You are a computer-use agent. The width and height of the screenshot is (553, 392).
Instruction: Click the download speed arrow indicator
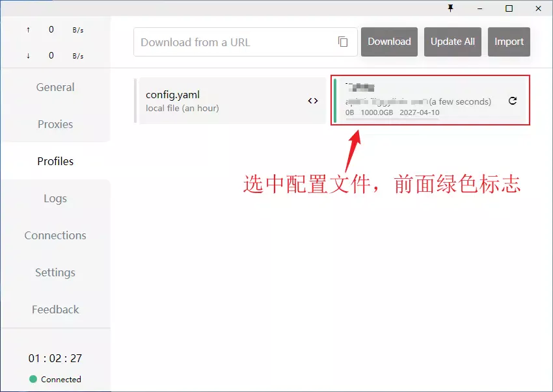point(28,55)
